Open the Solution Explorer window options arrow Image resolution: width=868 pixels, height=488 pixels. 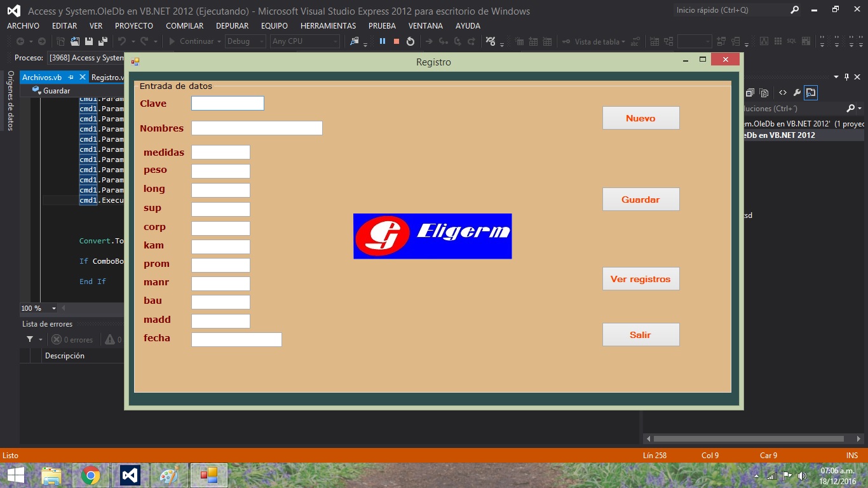coord(837,77)
